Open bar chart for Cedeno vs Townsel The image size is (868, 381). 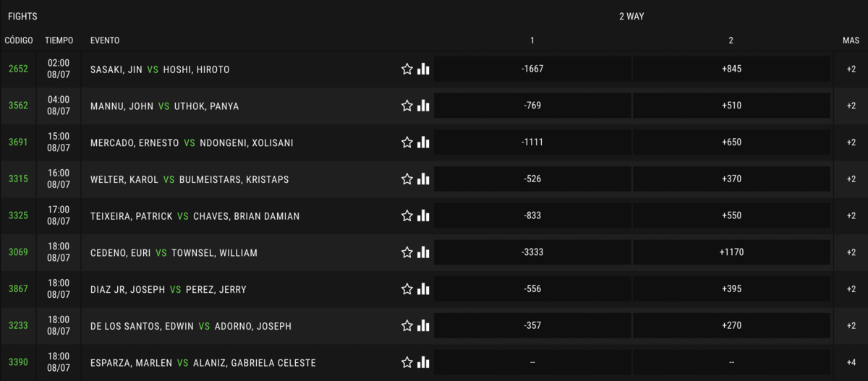click(x=424, y=253)
